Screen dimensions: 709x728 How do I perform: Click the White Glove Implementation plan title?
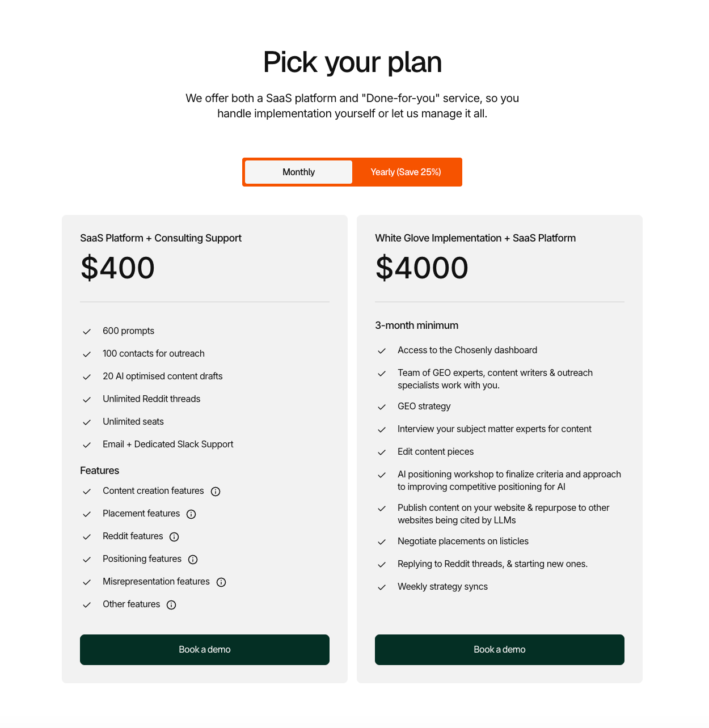(x=475, y=238)
